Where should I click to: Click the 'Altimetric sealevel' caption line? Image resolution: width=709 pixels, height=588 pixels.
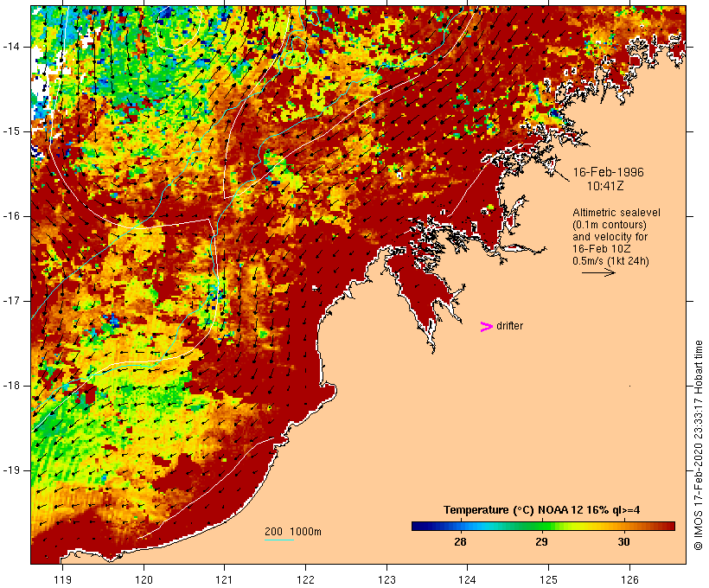coord(616,213)
